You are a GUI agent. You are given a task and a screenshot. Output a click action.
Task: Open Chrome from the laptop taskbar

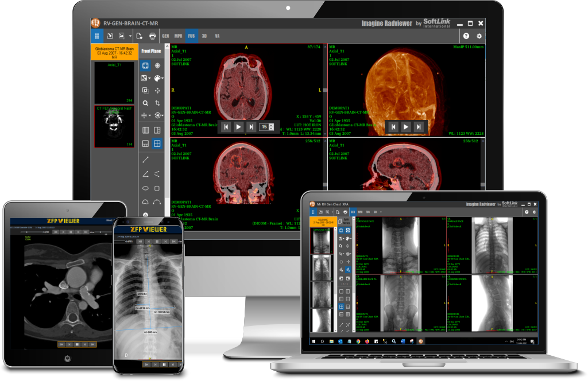(x=358, y=341)
